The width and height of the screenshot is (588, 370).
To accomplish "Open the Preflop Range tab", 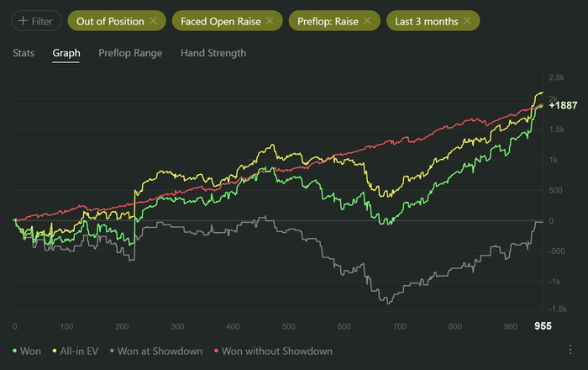I will coord(130,53).
